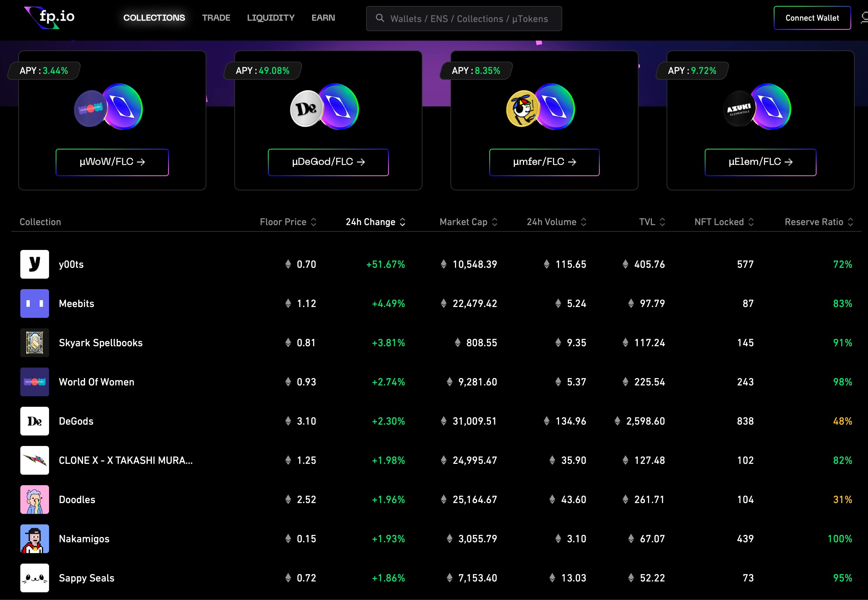This screenshot has width=868, height=600.
Task: Go to the LIQUIDITY menu item
Action: [270, 18]
